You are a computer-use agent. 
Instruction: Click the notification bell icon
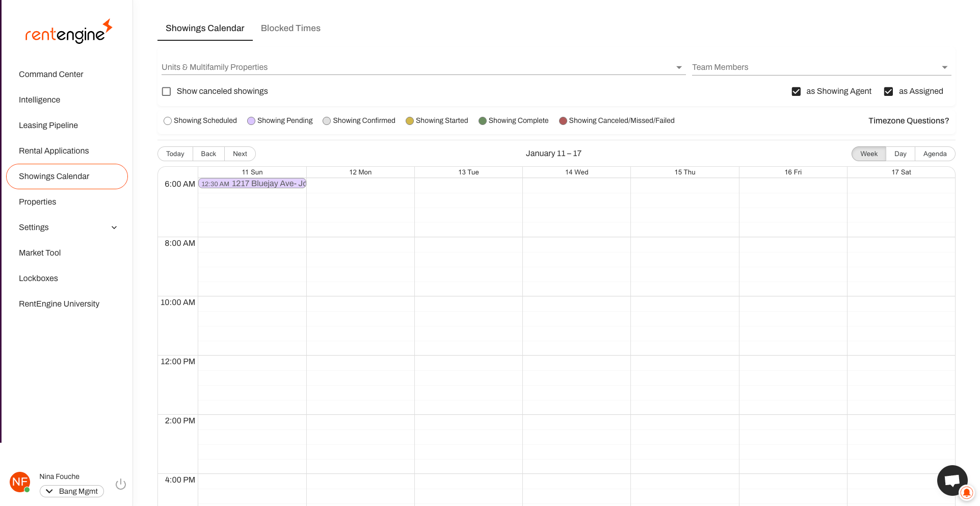[x=966, y=493]
